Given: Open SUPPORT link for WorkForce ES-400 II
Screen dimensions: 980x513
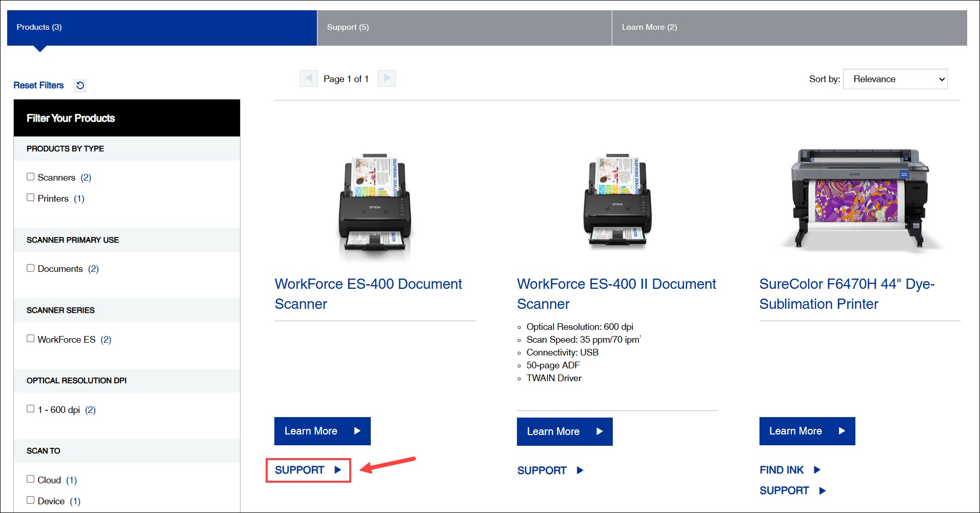Looking at the screenshot, I should (x=550, y=470).
